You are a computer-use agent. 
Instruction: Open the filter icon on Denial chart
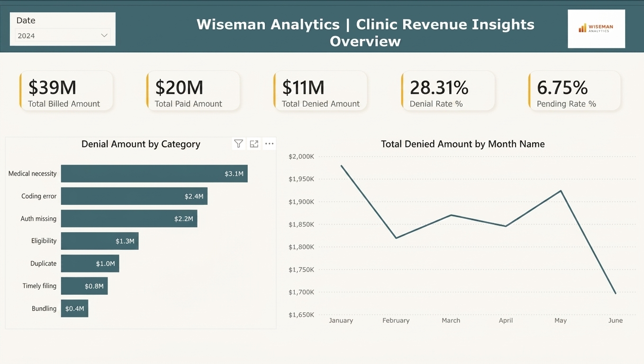pos(238,144)
